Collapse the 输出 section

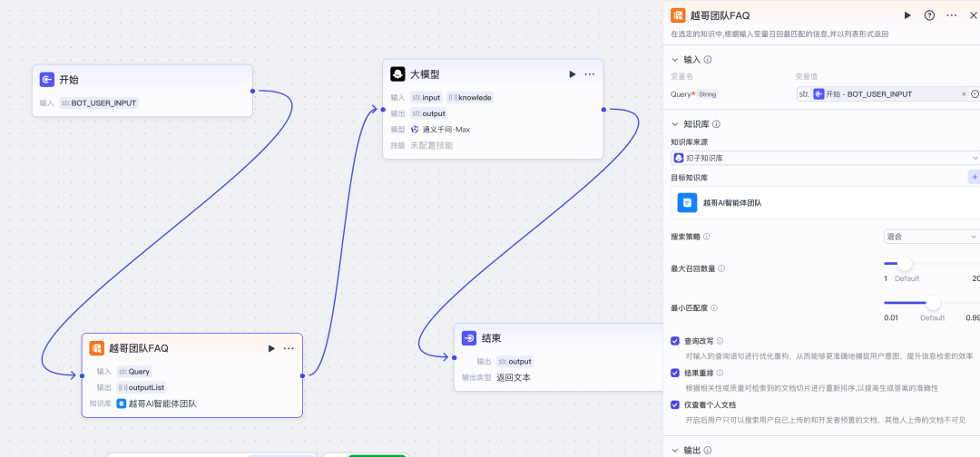coord(675,450)
